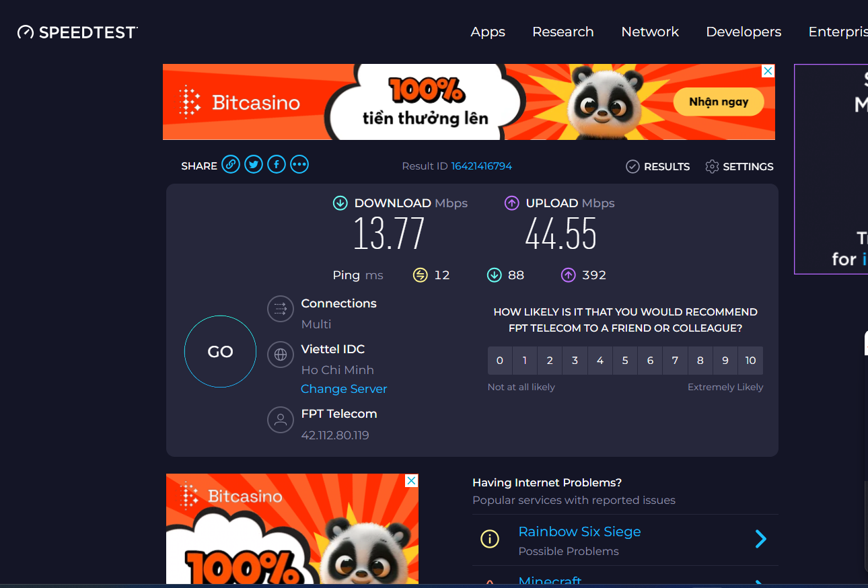Expand the Rainbow Six Siege chevron
Screen dimensions: 868x588
pos(760,539)
